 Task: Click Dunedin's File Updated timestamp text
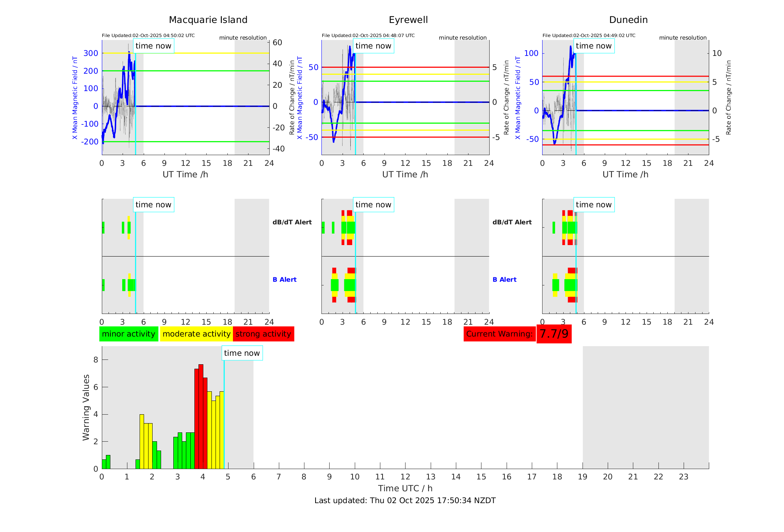(x=589, y=36)
